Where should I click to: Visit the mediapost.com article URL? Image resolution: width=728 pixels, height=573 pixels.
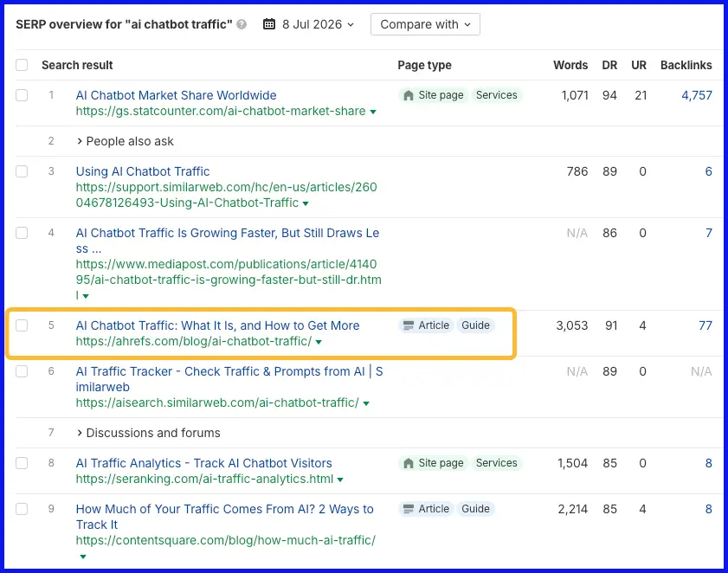[x=229, y=280]
